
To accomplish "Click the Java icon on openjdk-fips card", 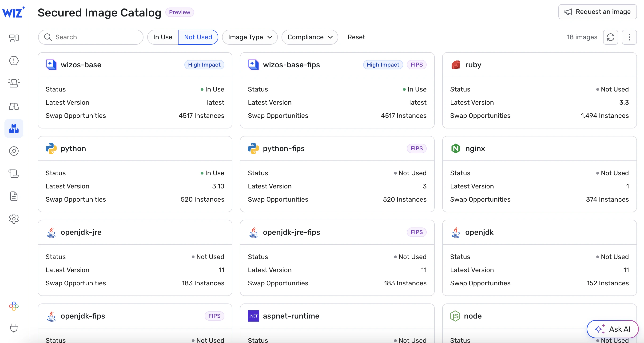I will [x=51, y=316].
